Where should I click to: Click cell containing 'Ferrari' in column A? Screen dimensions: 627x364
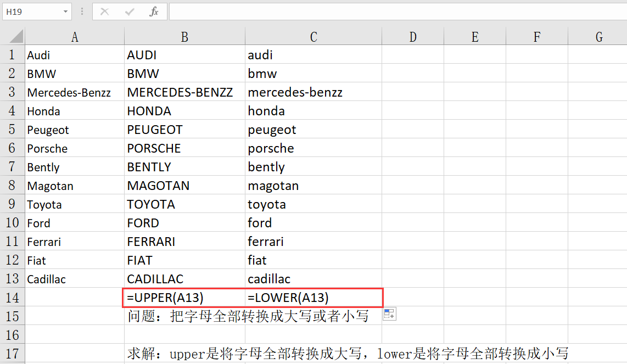(x=74, y=241)
